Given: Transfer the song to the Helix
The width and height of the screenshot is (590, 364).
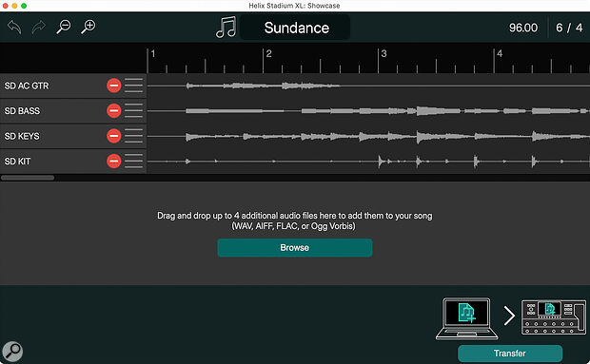Looking at the screenshot, I should tap(510, 354).
